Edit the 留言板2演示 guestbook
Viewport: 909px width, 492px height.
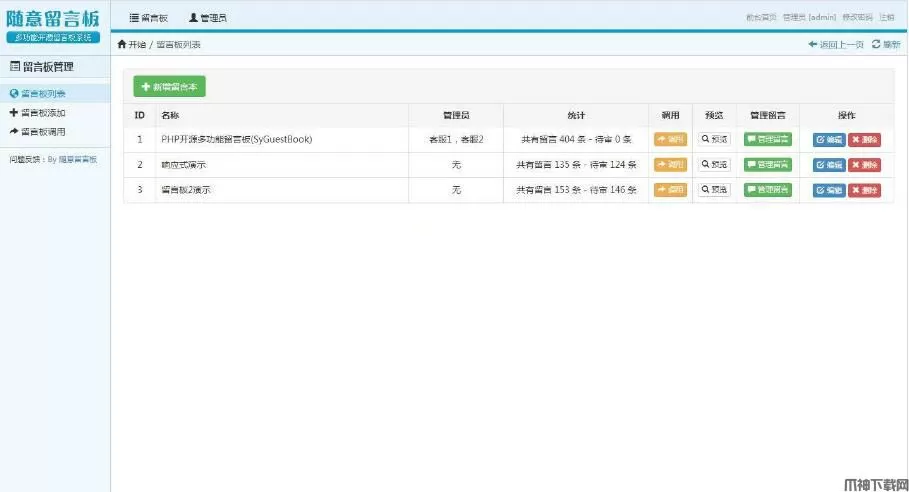(829, 189)
